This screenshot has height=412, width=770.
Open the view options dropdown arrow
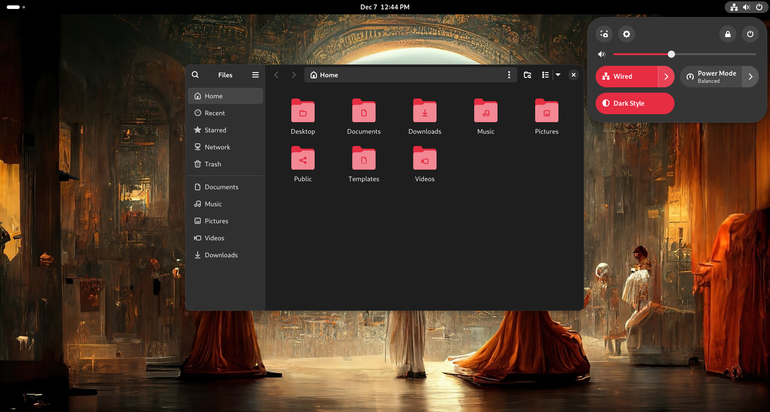pos(558,75)
